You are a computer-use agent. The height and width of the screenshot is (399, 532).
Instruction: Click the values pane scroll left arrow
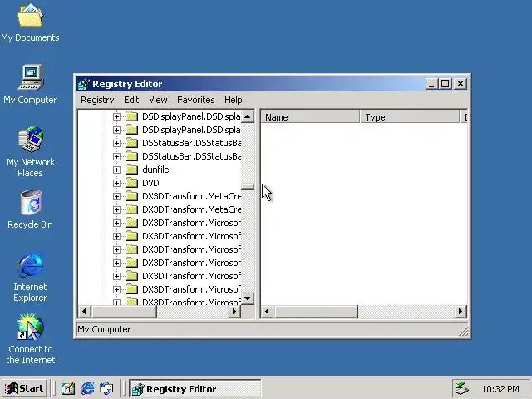(x=268, y=311)
